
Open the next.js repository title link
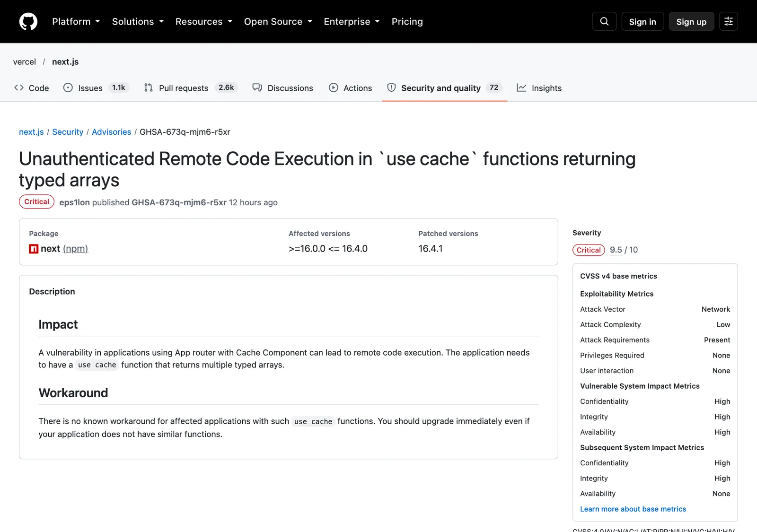65,62
